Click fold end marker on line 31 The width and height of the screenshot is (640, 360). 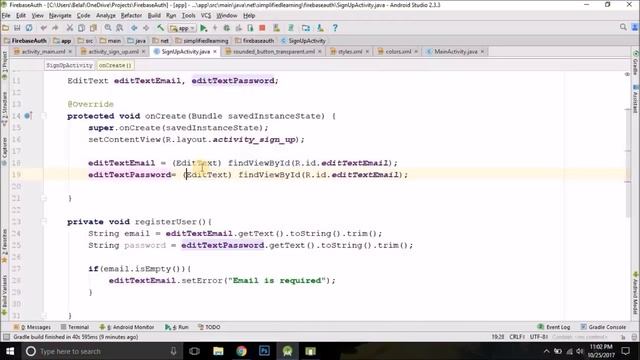click(44, 315)
